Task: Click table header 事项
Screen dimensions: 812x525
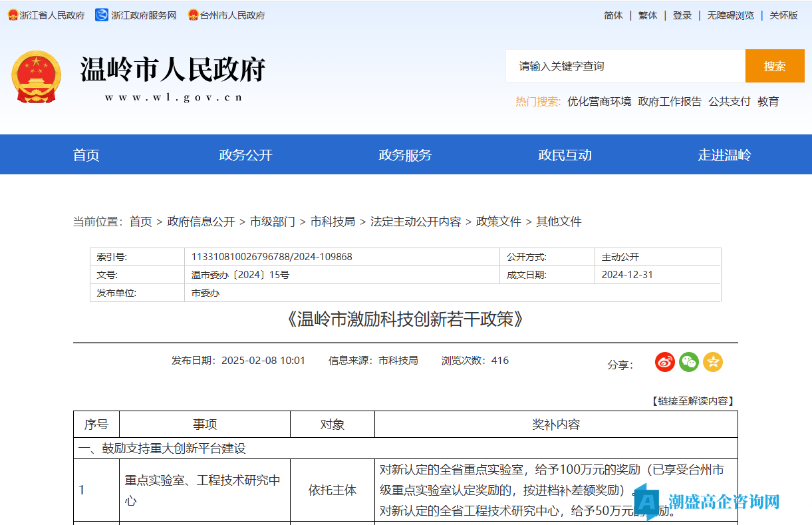Action: pyautogui.click(x=205, y=425)
